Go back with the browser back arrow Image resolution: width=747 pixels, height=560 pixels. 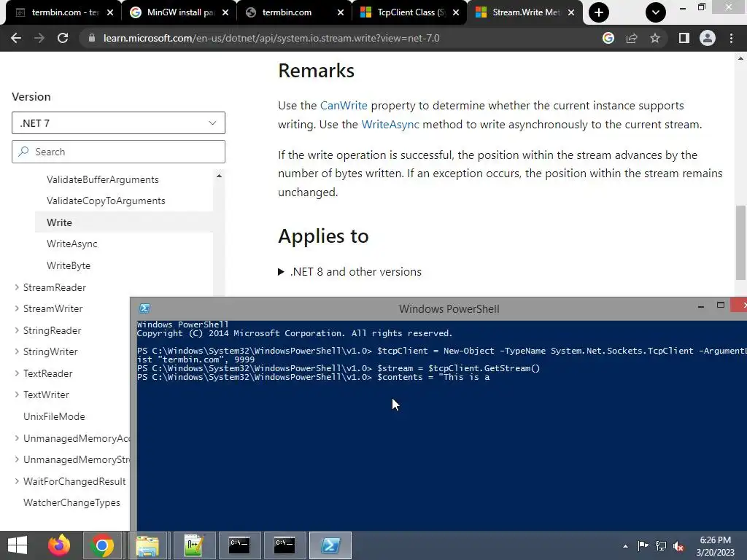point(16,38)
